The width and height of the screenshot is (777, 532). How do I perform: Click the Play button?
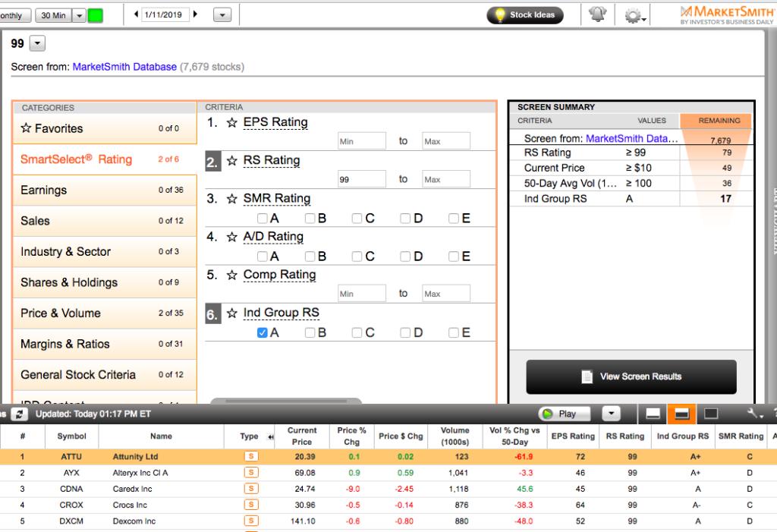click(x=565, y=414)
